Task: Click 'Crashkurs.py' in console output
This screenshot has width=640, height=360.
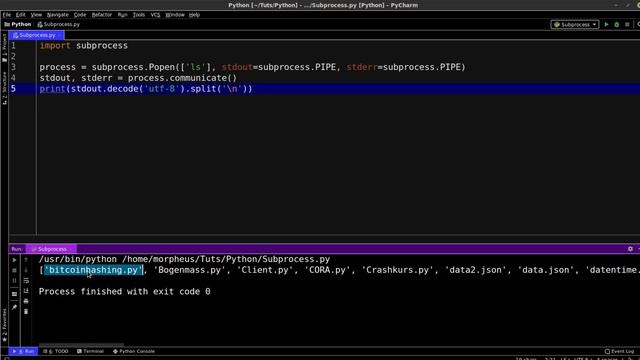Action: [398, 270]
